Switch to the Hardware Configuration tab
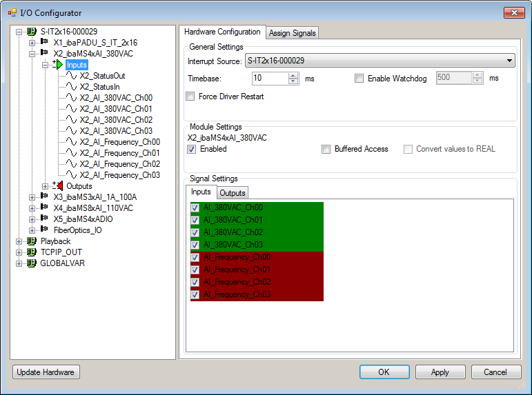 coord(222,32)
